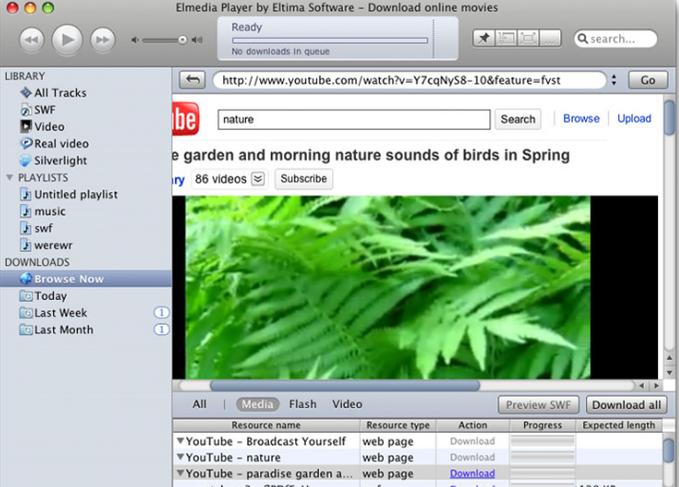Click the YouTube logo
679x487 pixels.
[x=186, y=119]
